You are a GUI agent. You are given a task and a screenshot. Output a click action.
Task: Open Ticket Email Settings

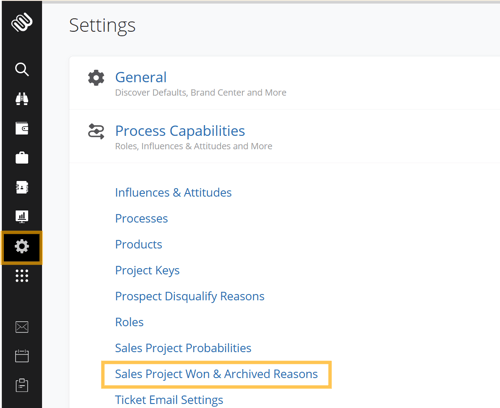coord(169,400)
